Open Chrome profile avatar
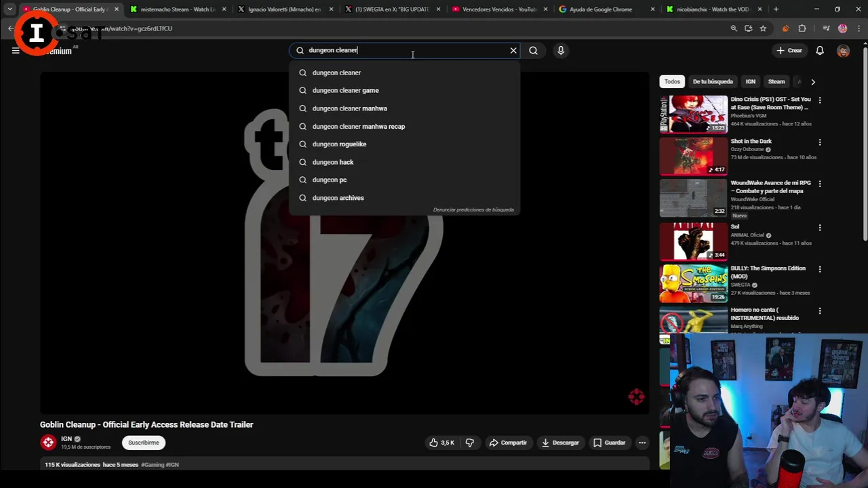The height and width of the screenshot is (488, 868). point(842,28)
